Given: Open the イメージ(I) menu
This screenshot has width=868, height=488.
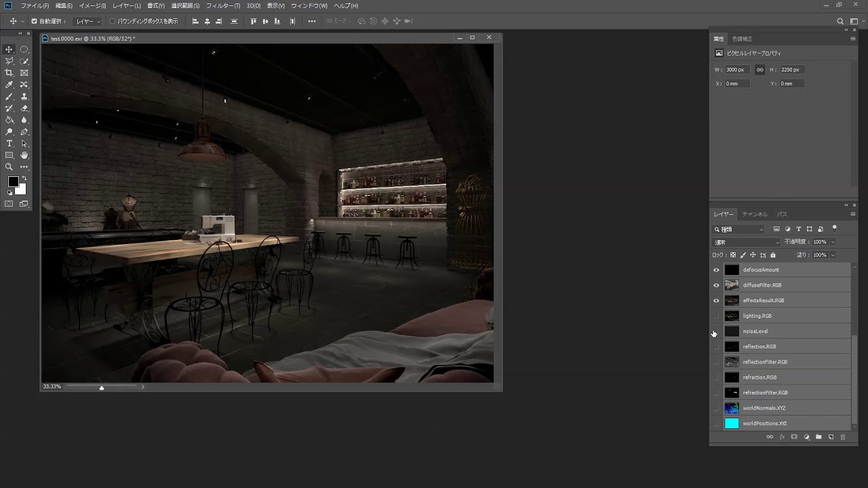Looking at the screenshot, I should point(92,5).
